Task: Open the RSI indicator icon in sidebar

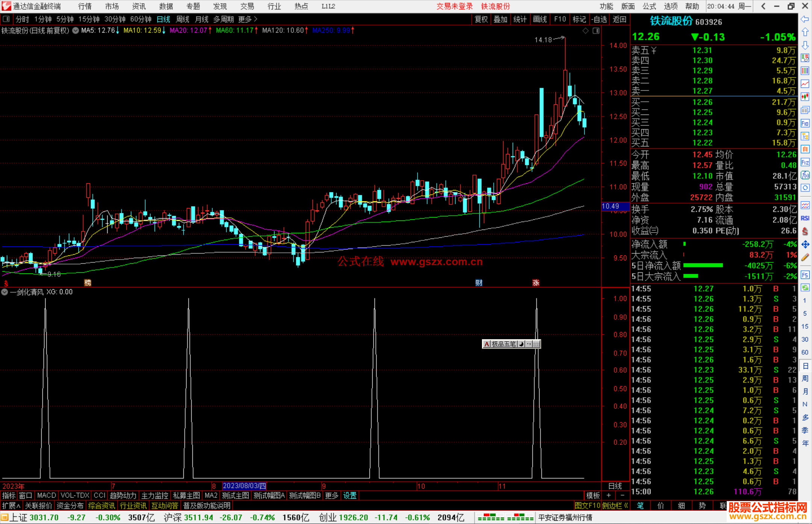Action: click(x=805, y=218)
